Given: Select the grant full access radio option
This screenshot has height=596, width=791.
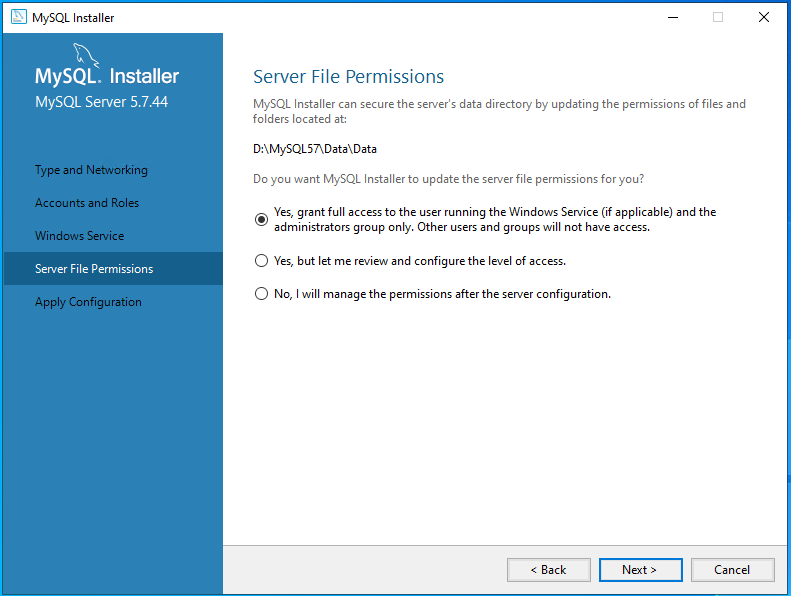Looking at the screenshot, I should pyautogui.click(x=261, y=220).
